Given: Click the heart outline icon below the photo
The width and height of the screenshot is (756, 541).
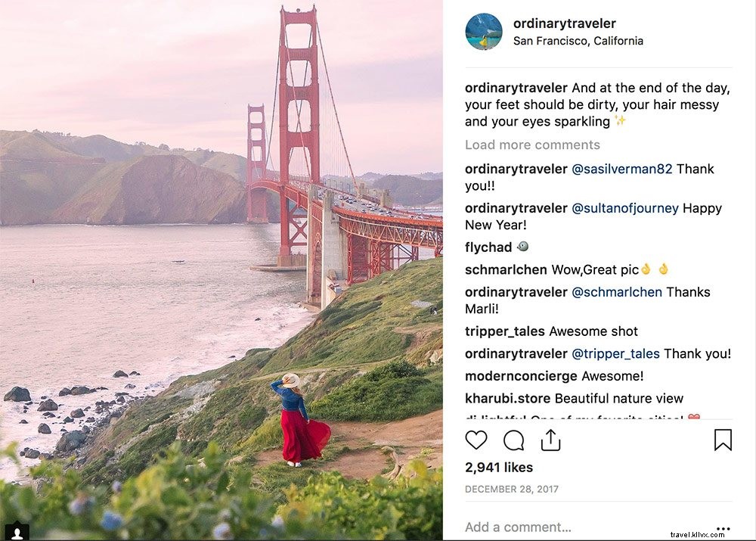Looking at the screenshot, I should (477, 440).
